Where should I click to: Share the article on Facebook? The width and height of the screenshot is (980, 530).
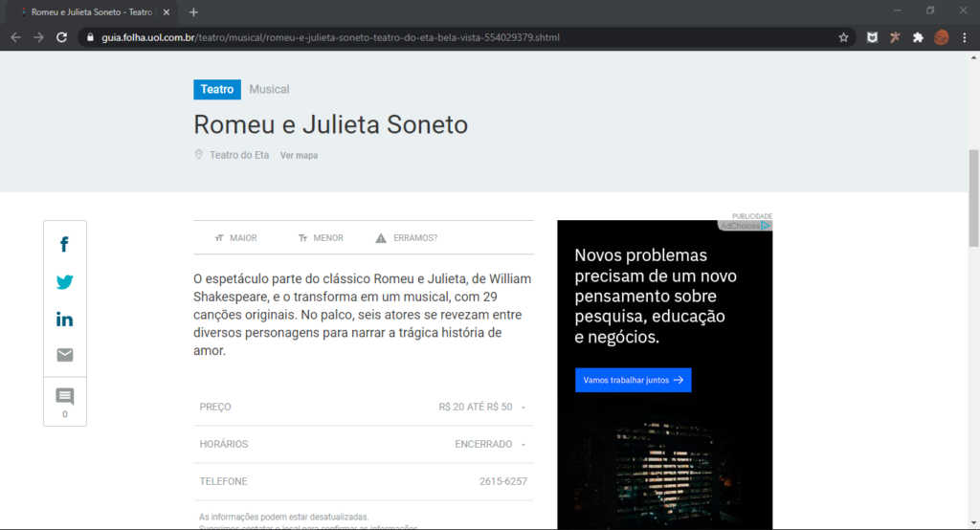coord(64,244)
